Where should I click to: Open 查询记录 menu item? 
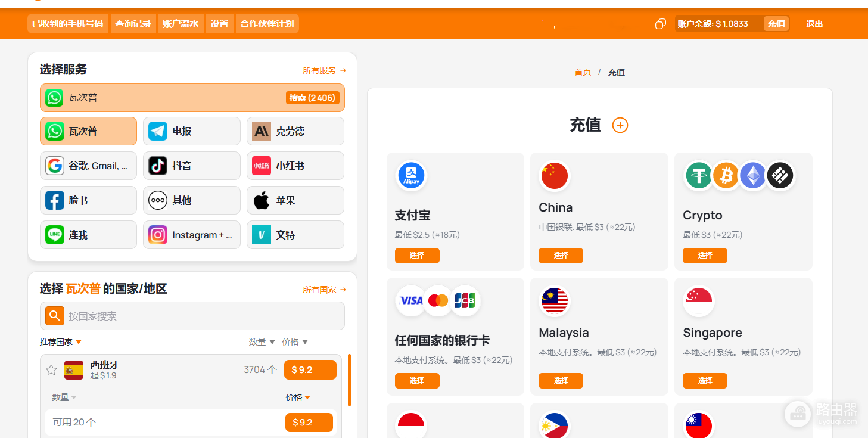tap(133, 24)
